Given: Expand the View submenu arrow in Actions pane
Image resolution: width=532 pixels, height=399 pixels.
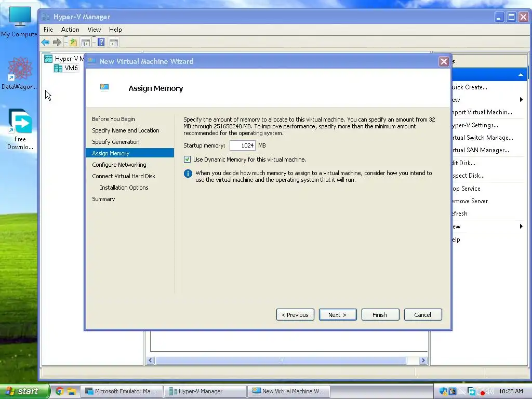Looking at the screenshot, I should [521, 227].
